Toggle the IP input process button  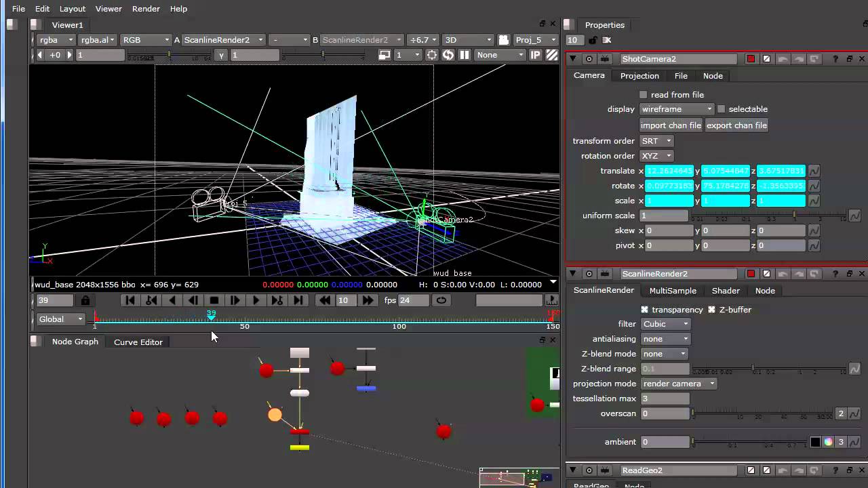(536, 55)
